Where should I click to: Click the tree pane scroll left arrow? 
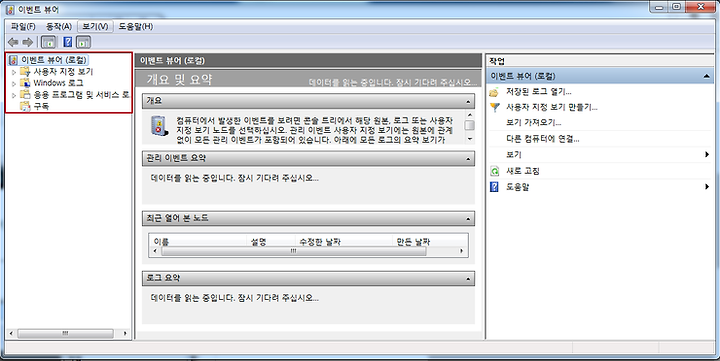11,333
